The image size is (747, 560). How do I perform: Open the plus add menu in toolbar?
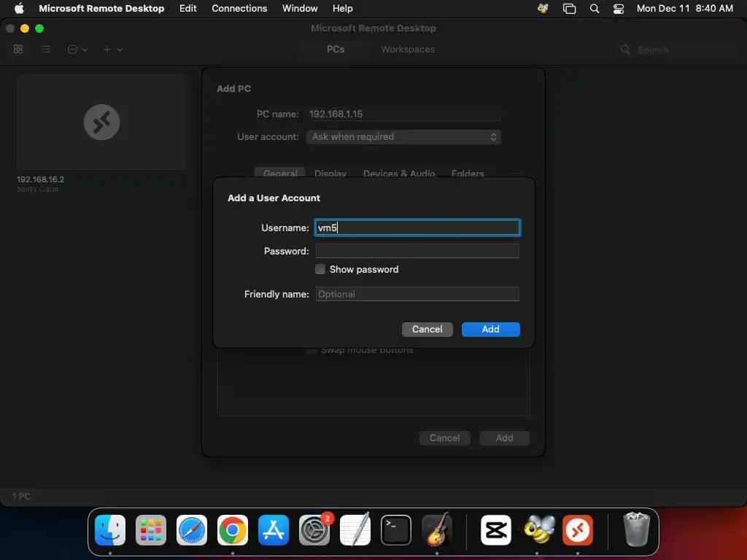[x=113, y=49]
